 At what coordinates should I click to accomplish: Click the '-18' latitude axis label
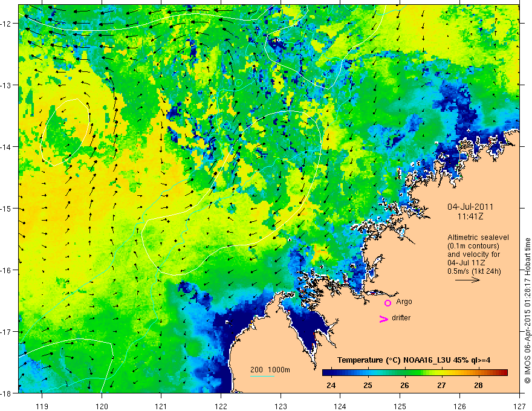[7, 393]
